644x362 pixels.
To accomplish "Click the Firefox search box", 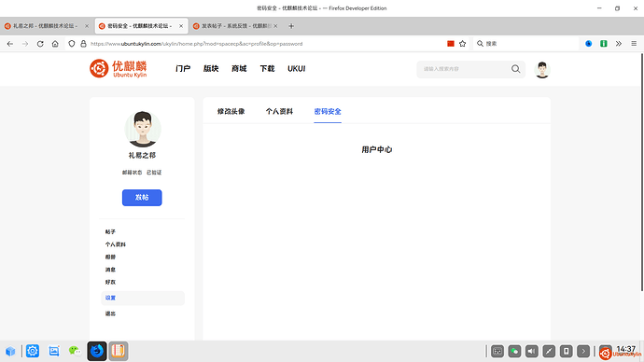I will click(525, 44).
